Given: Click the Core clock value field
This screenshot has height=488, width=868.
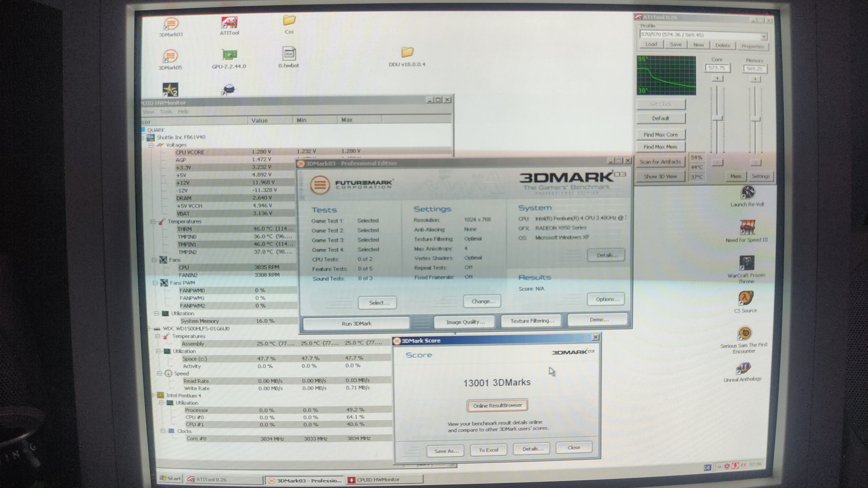Looking at the screenshot, I should point(717,68).
